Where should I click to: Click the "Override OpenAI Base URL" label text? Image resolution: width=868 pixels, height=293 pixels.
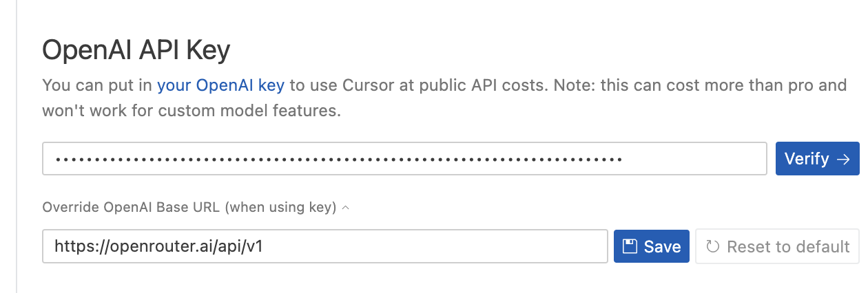pyautogui.click(x=132, y=207)
